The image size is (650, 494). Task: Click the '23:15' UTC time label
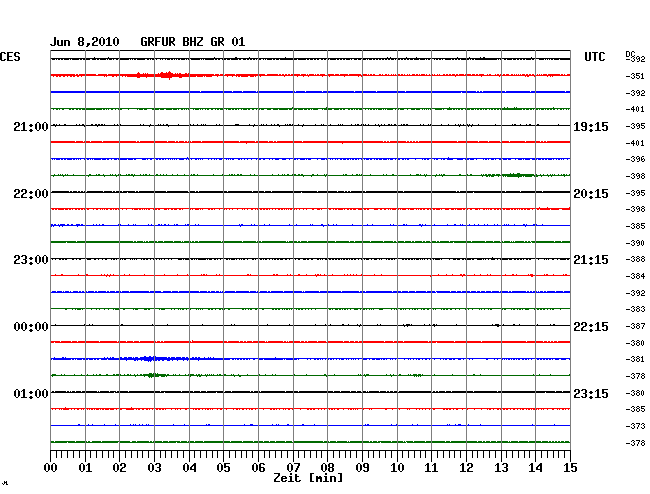click(591, 393)
